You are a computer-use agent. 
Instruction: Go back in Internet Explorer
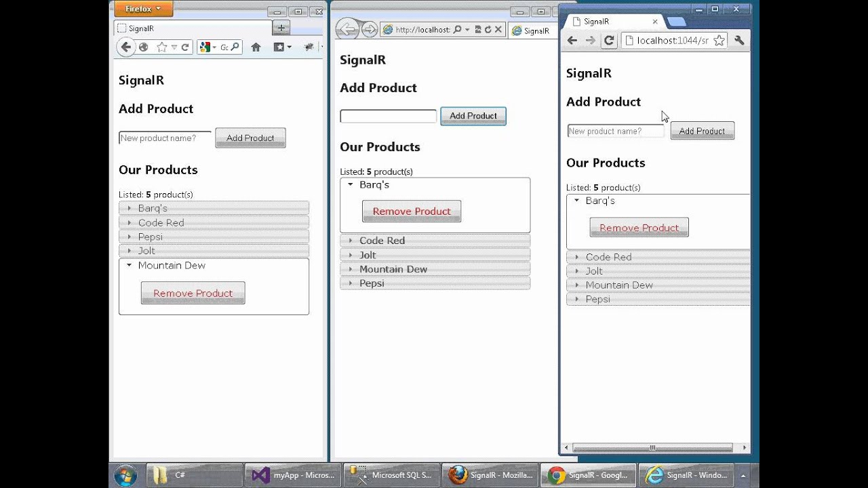point(347,29)
